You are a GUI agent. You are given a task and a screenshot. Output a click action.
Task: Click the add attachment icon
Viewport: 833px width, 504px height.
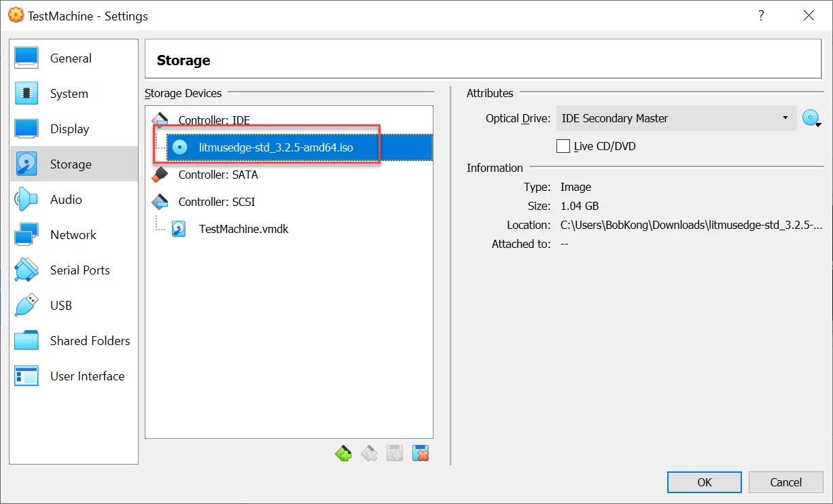(x=395, y=453)
